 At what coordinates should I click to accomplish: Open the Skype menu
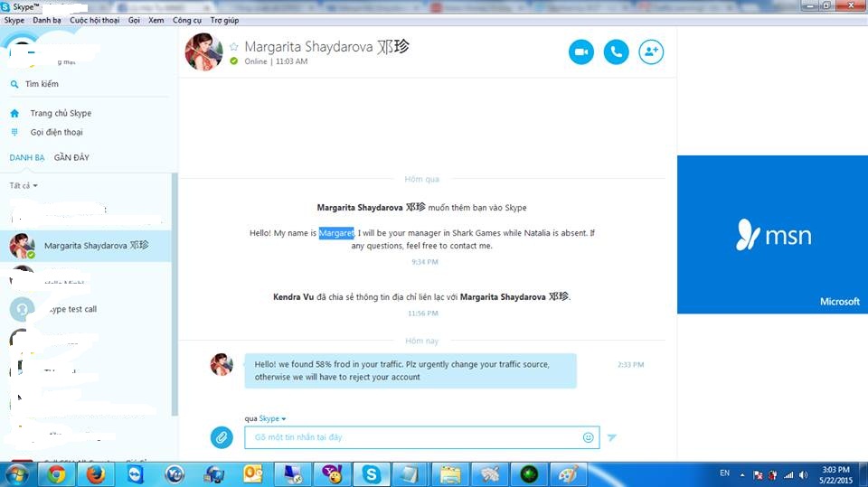click(14, 20)
